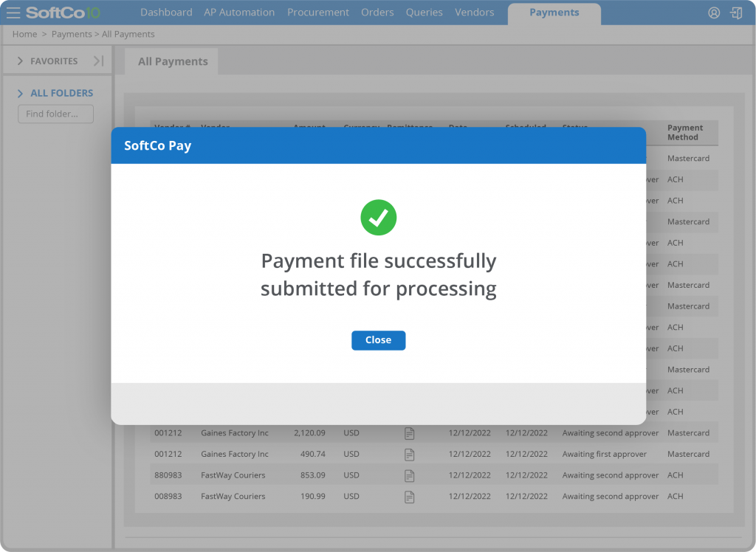Click amount 2,120.09
The height and width of the screenshot is (552, 756).
tap(309, 433)
